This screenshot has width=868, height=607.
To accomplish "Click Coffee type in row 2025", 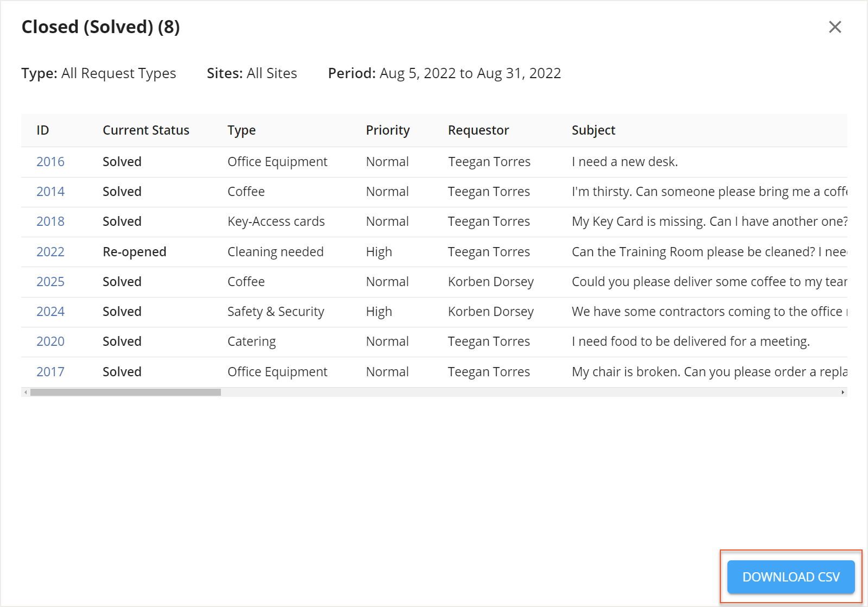I will 246,282.
